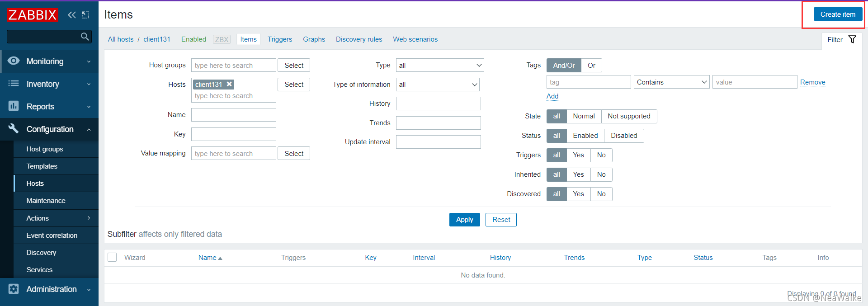Viewport: 868px width, 306px height.
Task: Expand the Reports menu
Action: coord(89,107)
